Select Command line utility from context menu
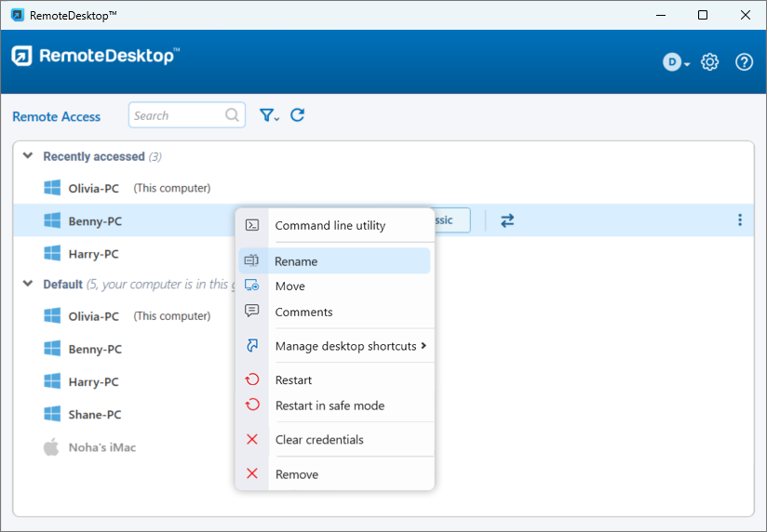Image resolution: width=767 pixels, height=532 pixels. [x=330, y=225]
